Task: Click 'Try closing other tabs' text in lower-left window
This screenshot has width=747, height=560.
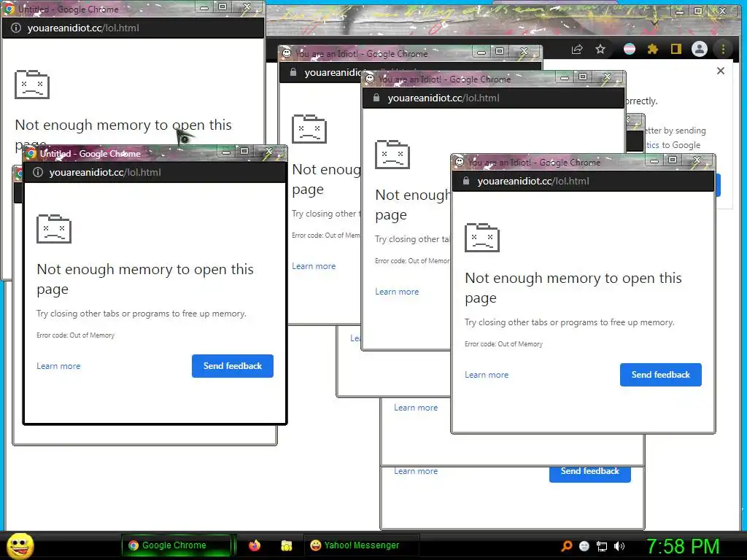Action: 142,314
